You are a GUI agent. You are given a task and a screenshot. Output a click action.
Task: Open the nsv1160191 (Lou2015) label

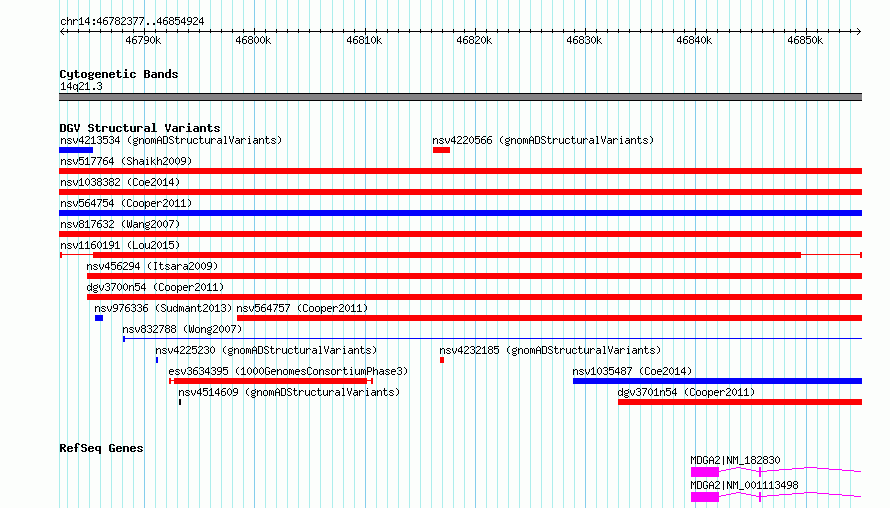[120, 245]
